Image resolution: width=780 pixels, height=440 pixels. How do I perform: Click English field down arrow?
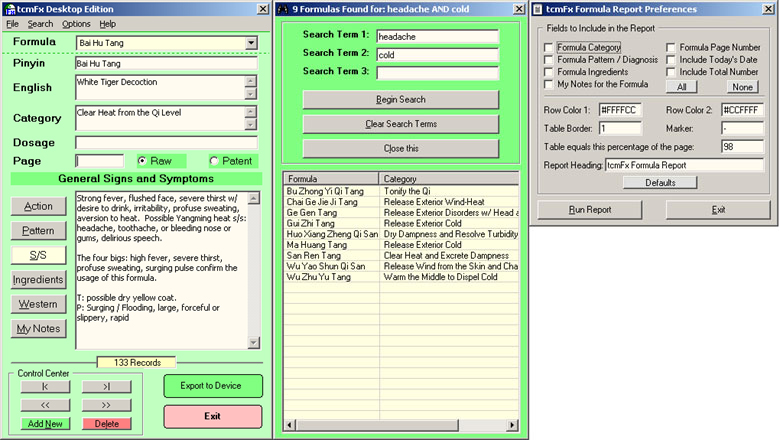(251, 93)
